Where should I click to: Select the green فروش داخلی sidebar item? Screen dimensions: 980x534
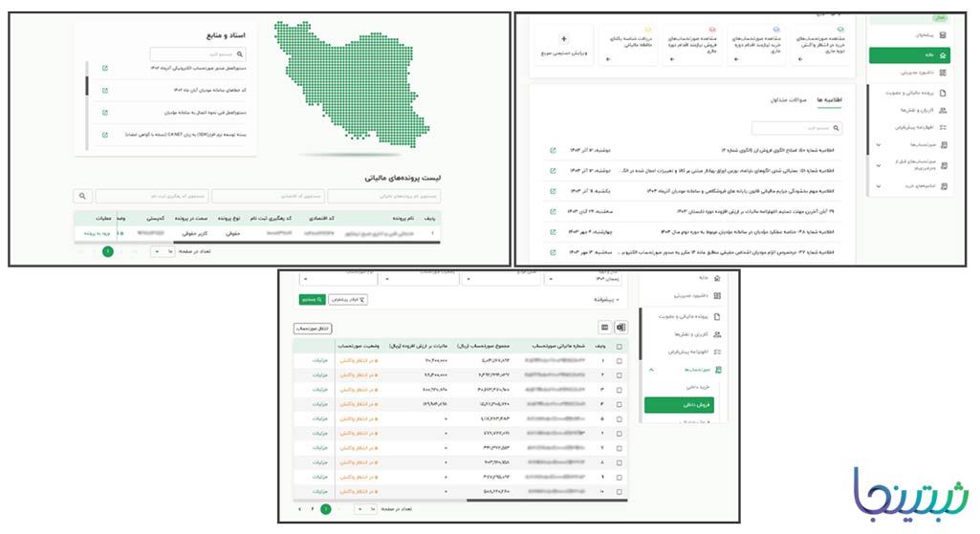[x=680, y=405]
